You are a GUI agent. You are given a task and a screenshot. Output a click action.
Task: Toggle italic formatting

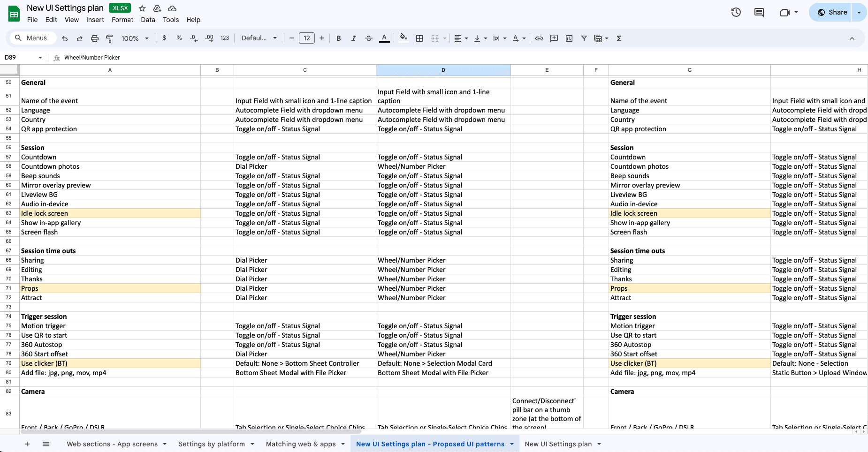point(354,38)
